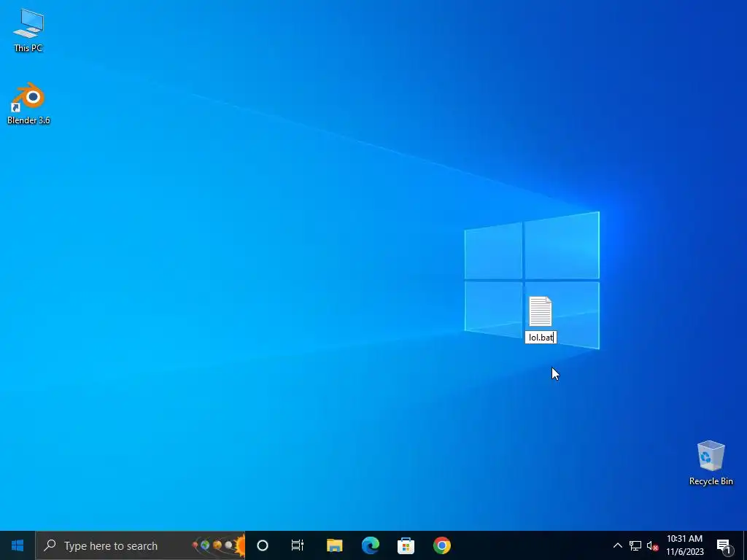Open File Explorer from the taskbar

click(x=334, y=545)
